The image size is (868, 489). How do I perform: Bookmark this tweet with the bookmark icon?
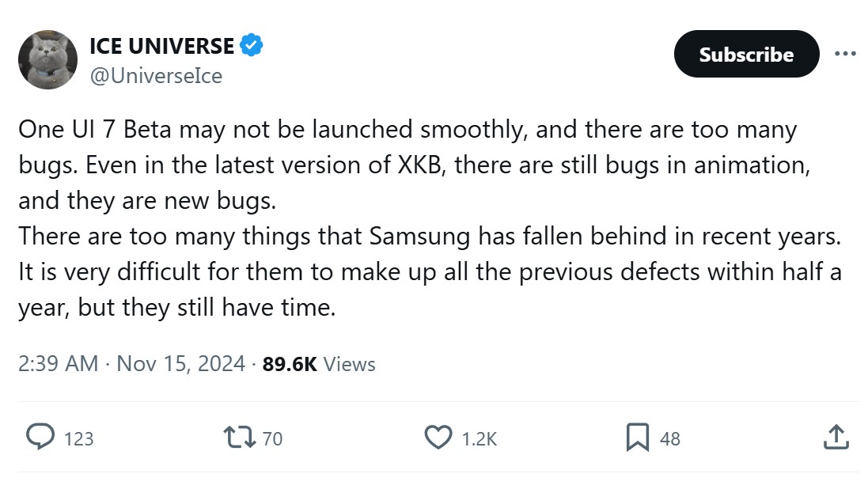pyautogui.click(x=637, y=437)
